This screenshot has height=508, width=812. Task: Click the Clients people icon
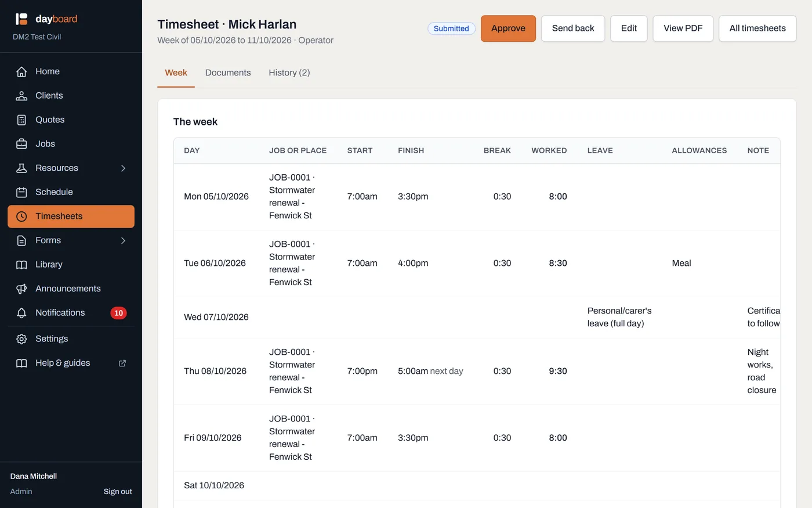[x=21, y=96]
